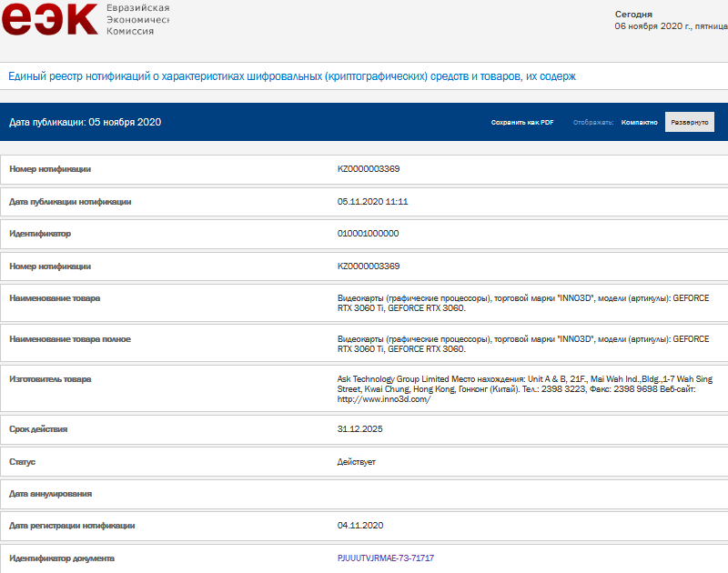Click the Идентификатор документа row label
This screenshot has width=728, height=573.
[62, 558]
